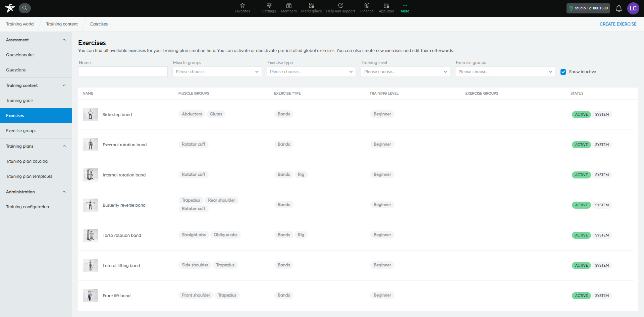This screenshot has width=644, height=317.
Task: Click Glutes muscle group tag
Action: 216,114
